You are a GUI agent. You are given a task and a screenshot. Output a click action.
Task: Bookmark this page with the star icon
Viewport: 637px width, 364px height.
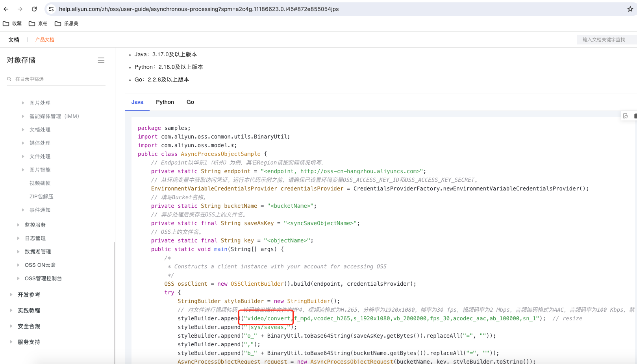[630, 9]
